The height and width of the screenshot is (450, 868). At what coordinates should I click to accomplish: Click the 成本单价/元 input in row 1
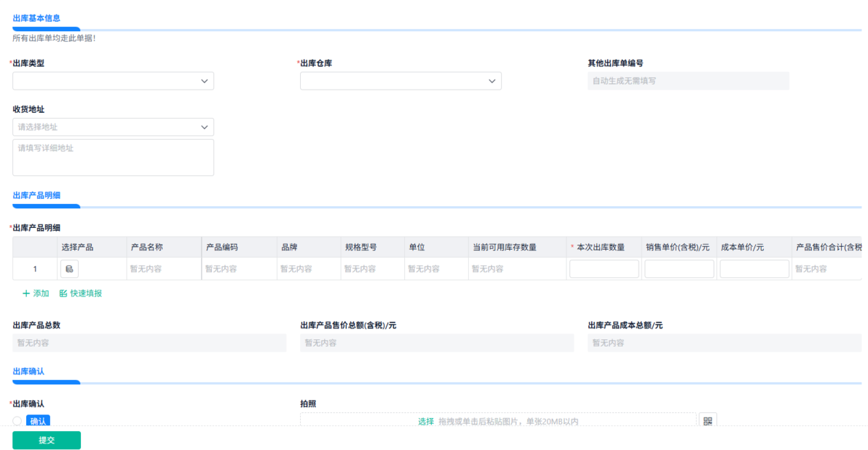click(x=754, y=269)
